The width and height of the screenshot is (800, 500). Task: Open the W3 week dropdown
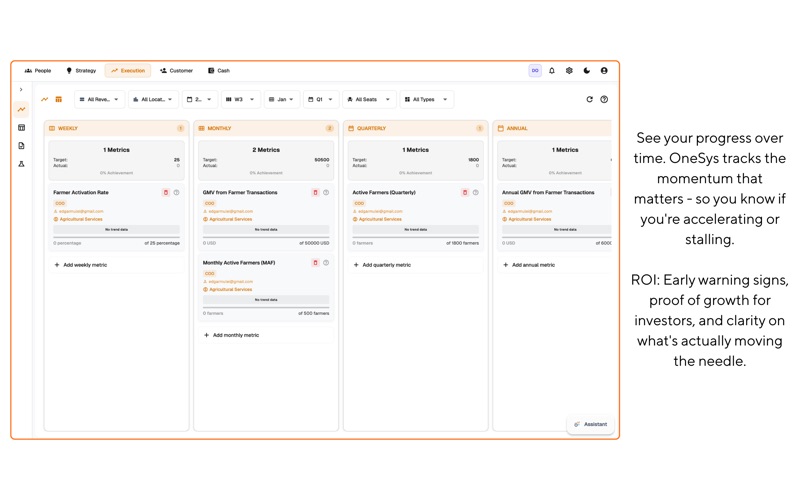240,99
